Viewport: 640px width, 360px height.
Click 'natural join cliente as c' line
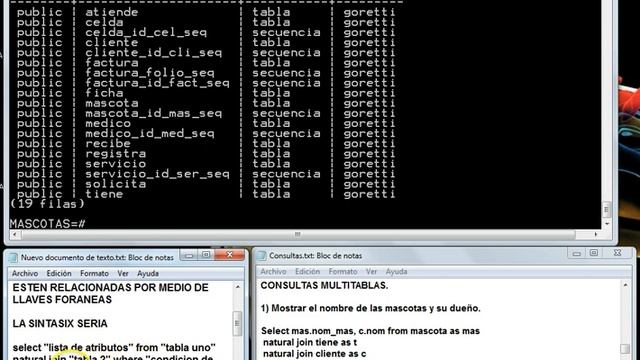click(314, 354)
